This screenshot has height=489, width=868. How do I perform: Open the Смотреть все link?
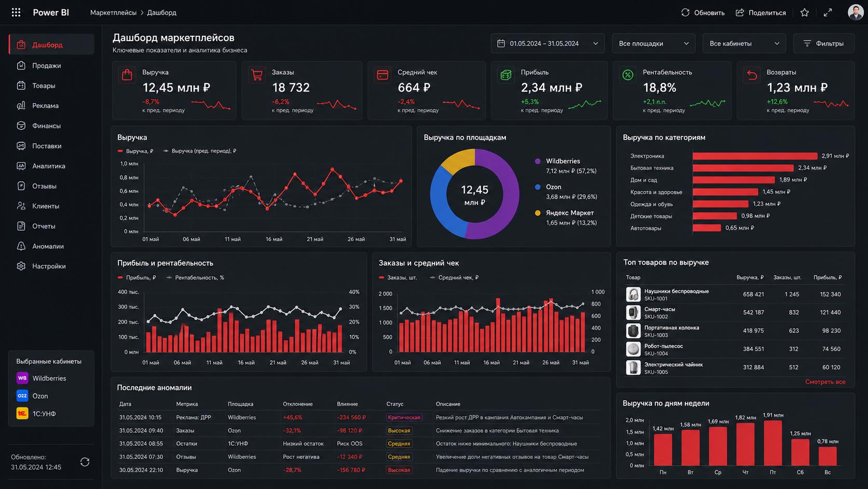pos(825,381)
